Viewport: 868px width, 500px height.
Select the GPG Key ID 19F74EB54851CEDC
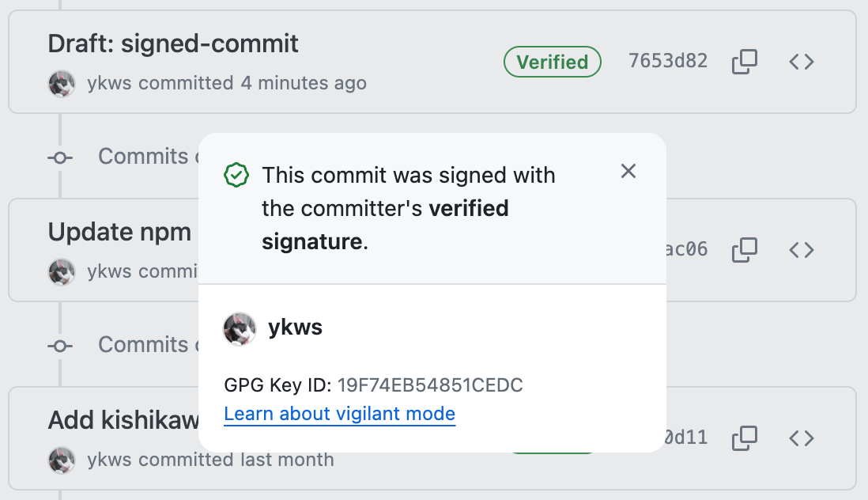(430, 384)
